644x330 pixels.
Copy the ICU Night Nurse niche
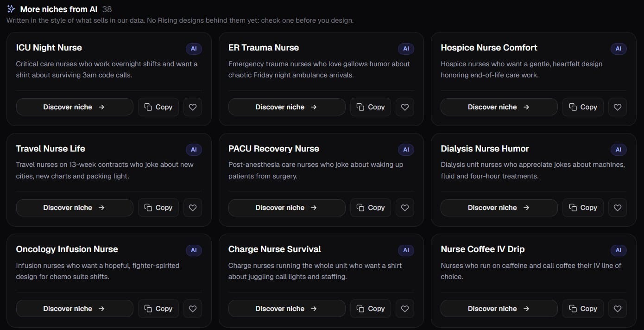pos(158,107)
